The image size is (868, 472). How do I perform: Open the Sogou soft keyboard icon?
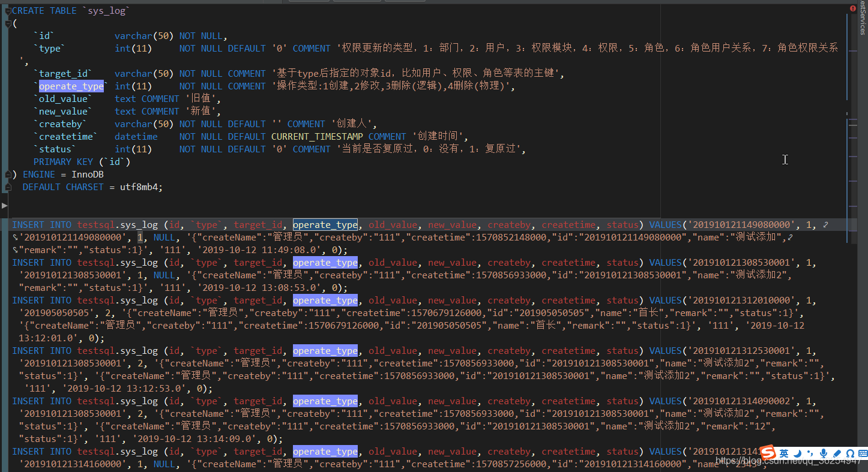[x=863, y=453]
